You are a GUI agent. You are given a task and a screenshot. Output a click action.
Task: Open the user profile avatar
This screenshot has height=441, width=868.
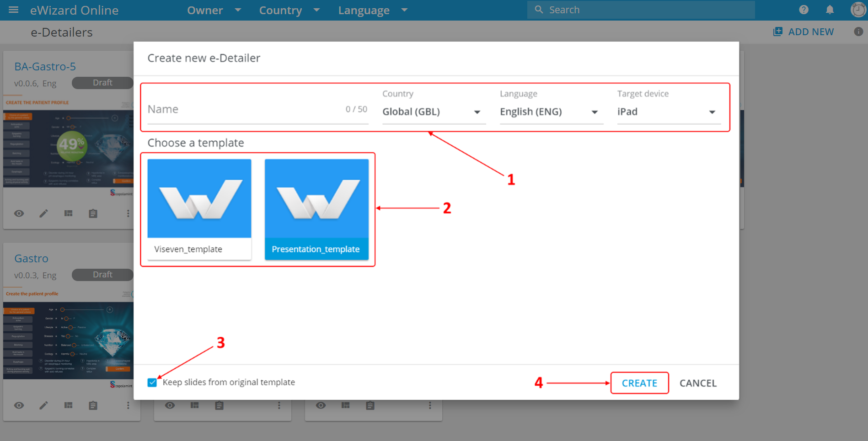tap(858, 10)
